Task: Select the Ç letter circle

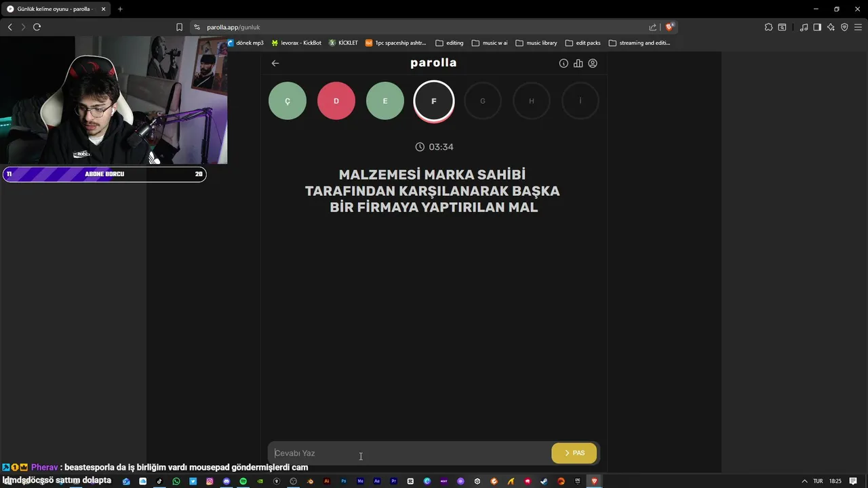Action: (x=288, y=101)
